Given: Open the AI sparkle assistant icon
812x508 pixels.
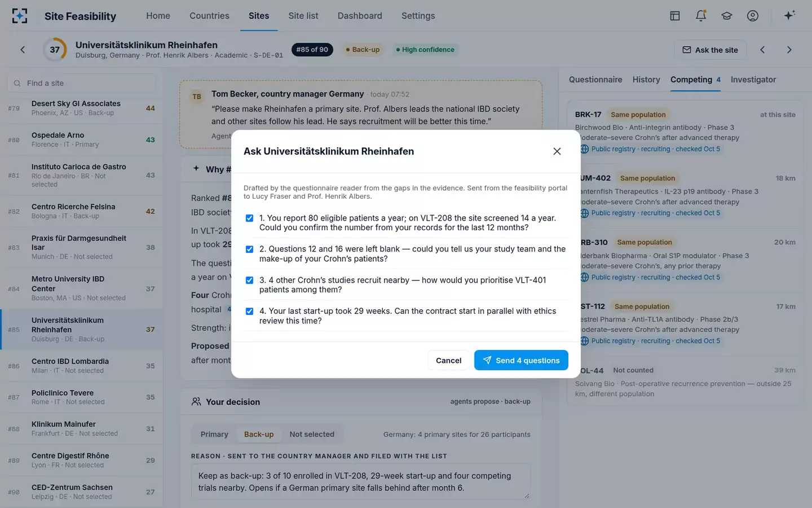Looking at the screenshot, I should pos(789,15).
